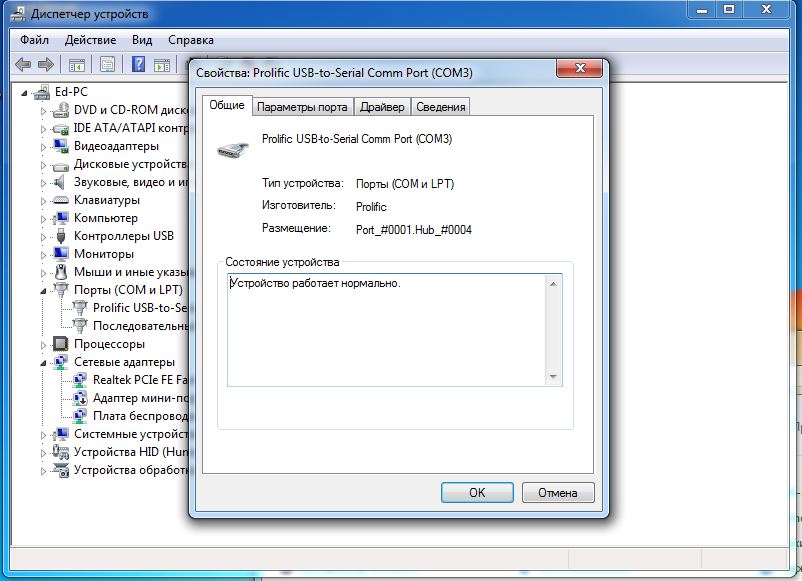
Task: Open the Драйвер tab
Action: pyautogui.click(x=382, y=107)
